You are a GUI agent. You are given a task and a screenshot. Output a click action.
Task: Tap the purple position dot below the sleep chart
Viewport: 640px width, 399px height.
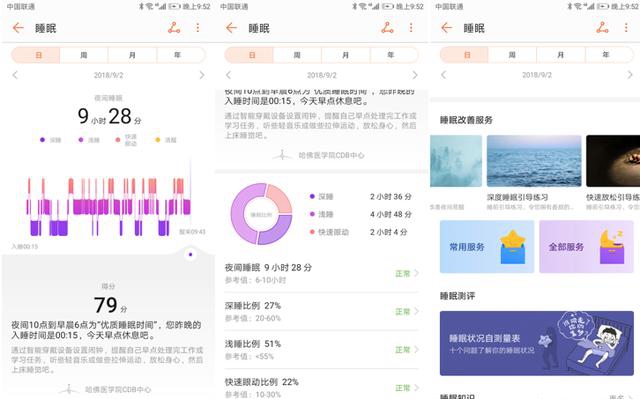(191, 255)
